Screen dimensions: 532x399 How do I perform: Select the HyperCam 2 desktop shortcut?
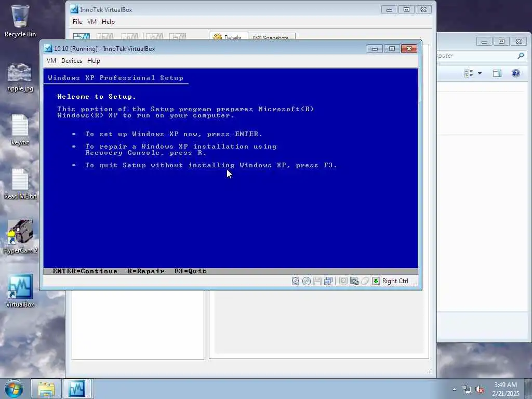pyautogui.click(x=20, y=237)
